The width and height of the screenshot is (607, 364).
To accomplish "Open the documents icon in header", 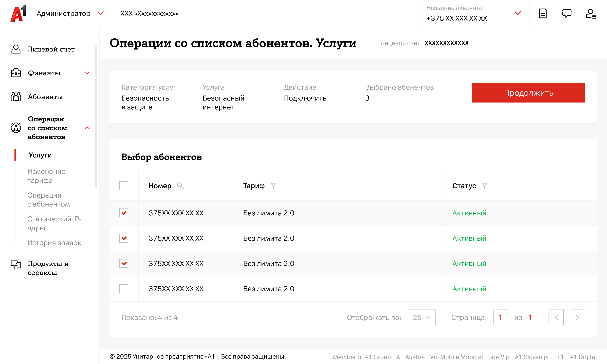I will [543, 14].
